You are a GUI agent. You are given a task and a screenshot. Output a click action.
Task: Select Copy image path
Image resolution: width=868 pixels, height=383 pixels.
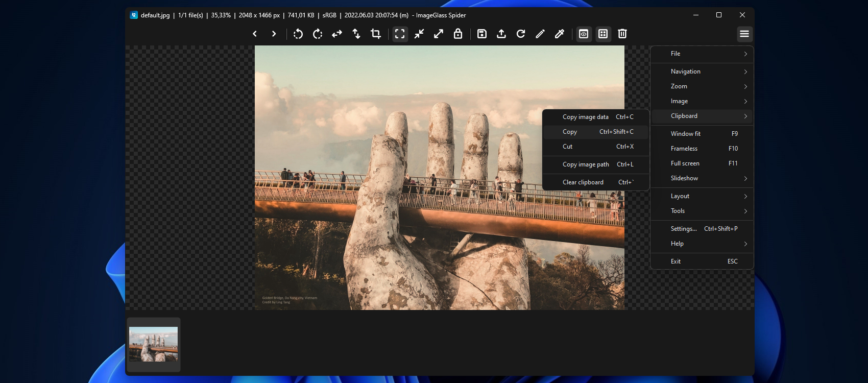pyautogui.click(x=596, y=164)
